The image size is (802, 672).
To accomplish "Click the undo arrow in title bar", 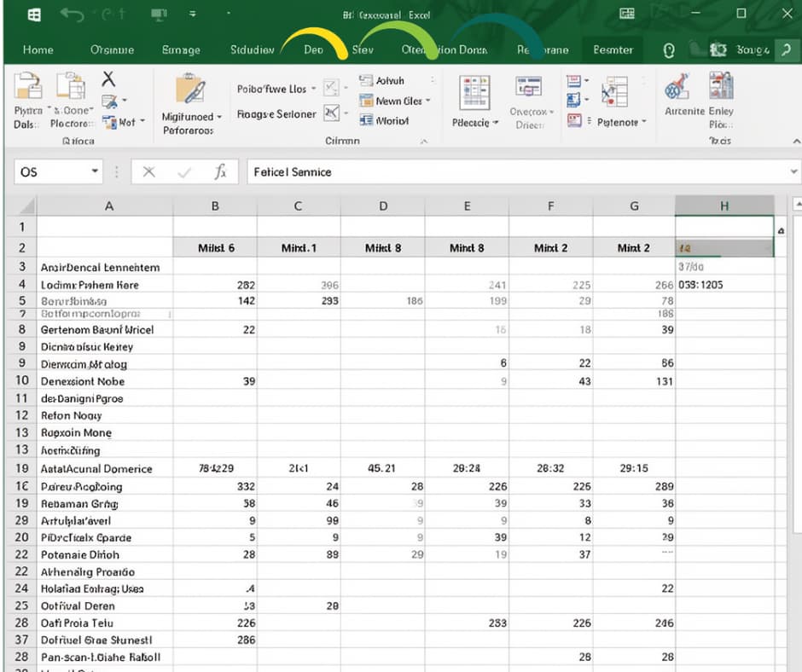I will pos(72,14).
